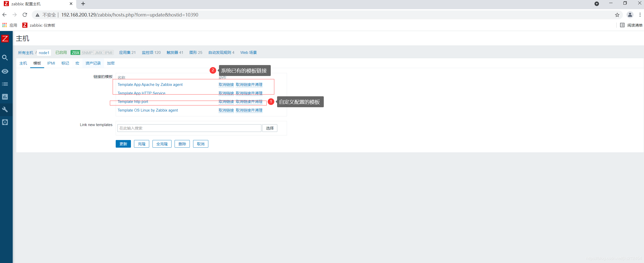The image size is (644, 263).
Task: Open 应用集 21 list
Action: [127, 53]
